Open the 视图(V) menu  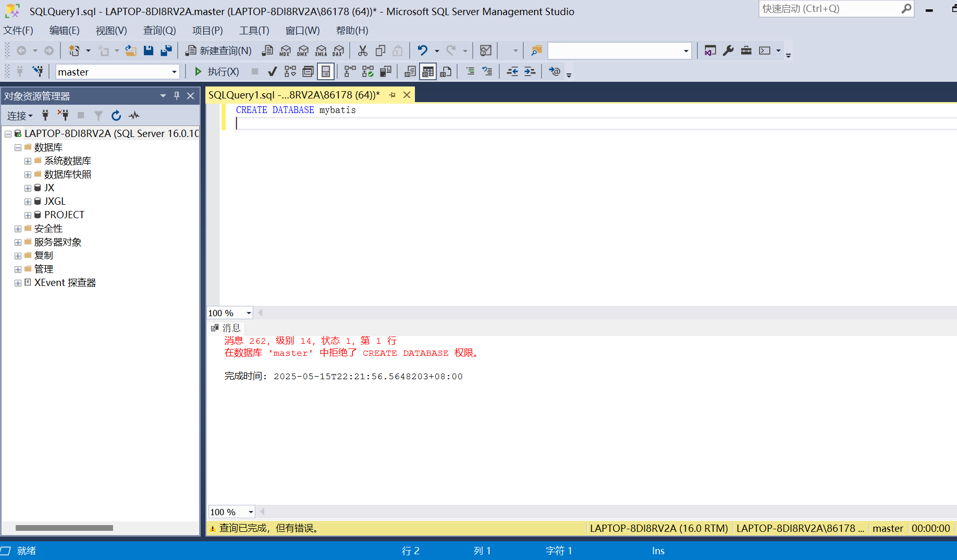[111, 31]
